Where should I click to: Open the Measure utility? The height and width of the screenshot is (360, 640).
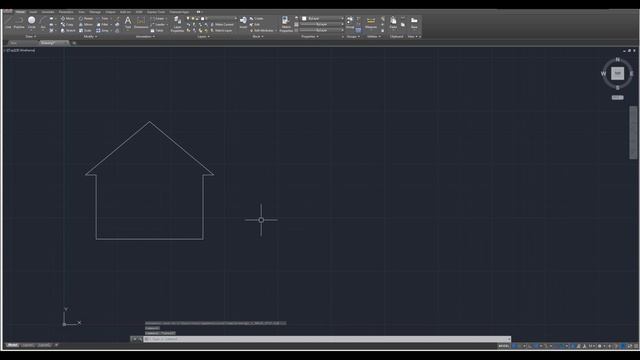tap(371, 22)
